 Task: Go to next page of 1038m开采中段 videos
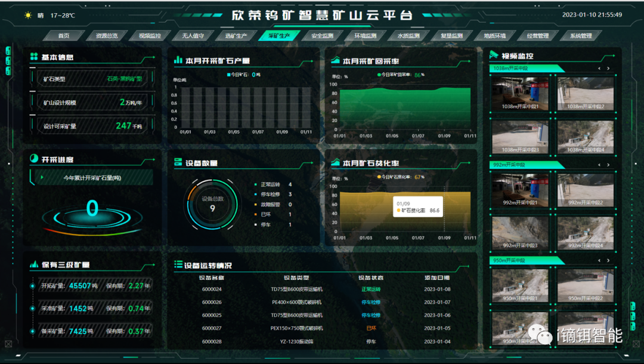point(608,69)
